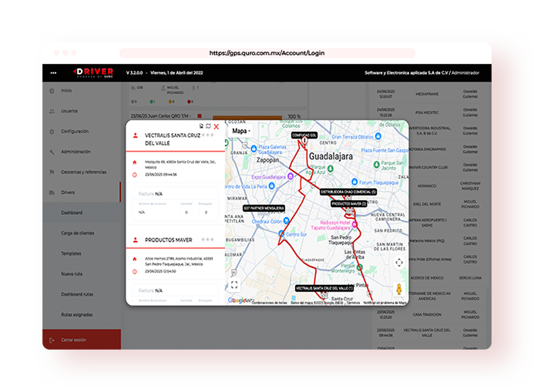The height and width of the screenshot is (392, 534).
Task: Click the Expo Guadalajara map pin
Action: [291, 176]
